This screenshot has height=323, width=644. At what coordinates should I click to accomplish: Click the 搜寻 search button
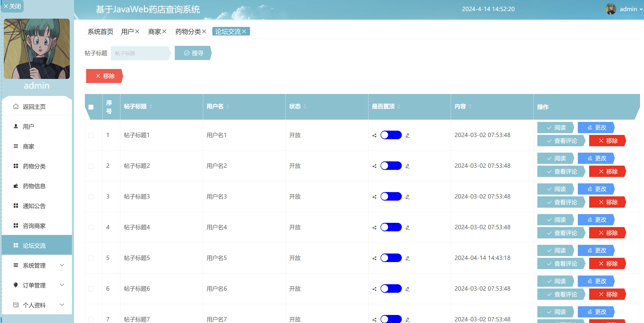pyautogui.click(x=193, y=53)
